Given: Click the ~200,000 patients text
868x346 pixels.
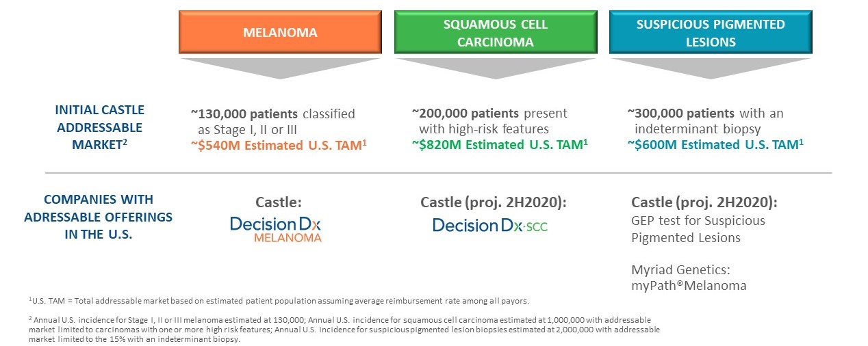Looking at the screenshot, I should 465,113.
